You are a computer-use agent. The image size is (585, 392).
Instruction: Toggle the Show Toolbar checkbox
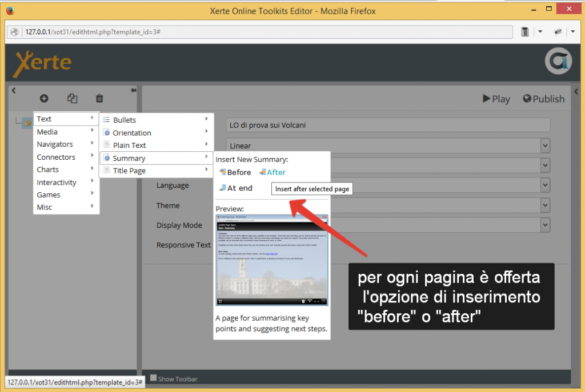point(153,378)
